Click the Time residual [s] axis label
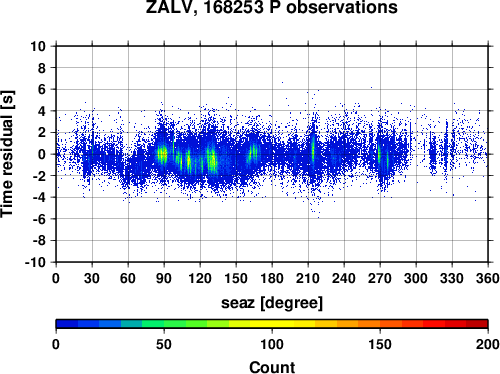 pos(7,154)
